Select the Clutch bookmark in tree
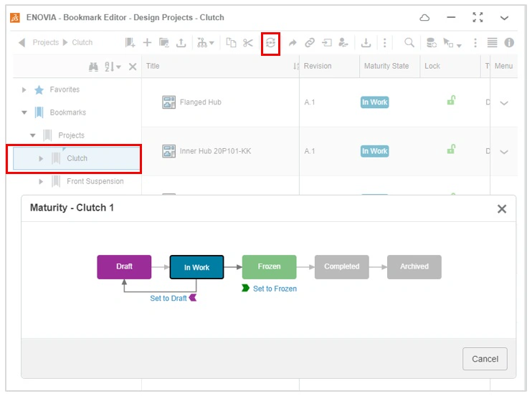The height and width of the screenshot is (396, 532). (77, 158)
